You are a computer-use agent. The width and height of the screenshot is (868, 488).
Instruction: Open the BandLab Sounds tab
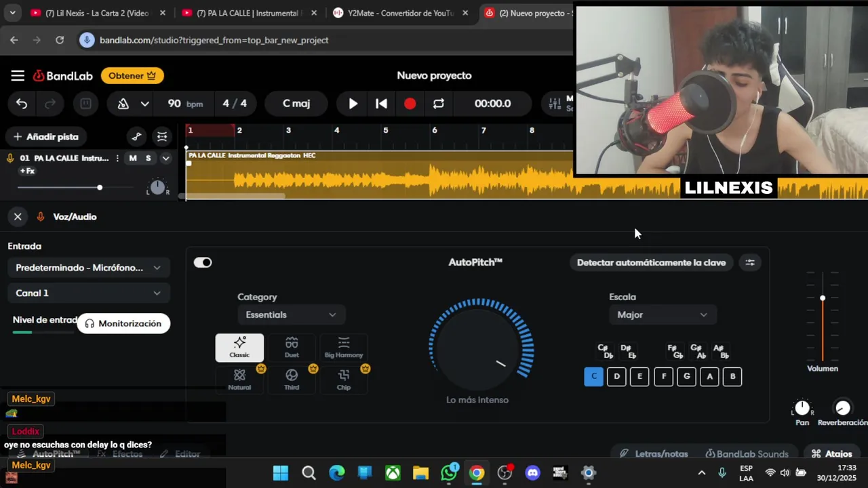[747, 453]
